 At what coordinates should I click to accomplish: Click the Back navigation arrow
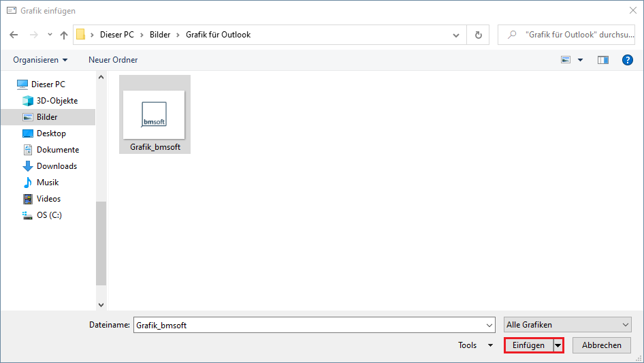point(14,35)
